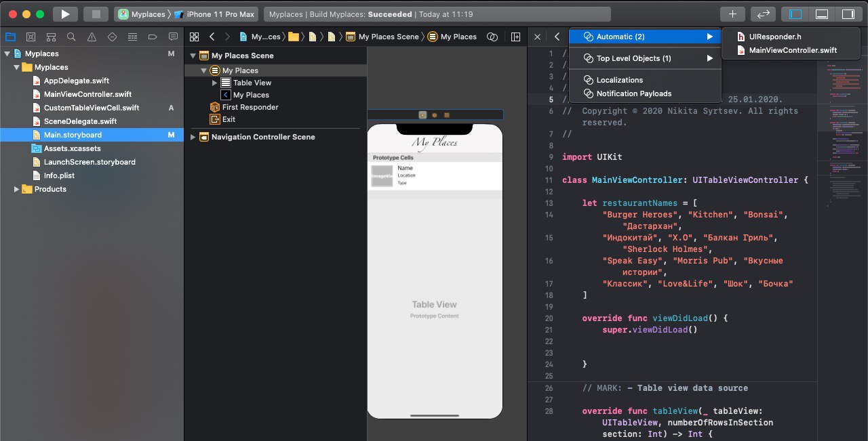Screen dimensions: 868x441
Task: Open UIResponder.h from submenu
Action: pos(791,37)
